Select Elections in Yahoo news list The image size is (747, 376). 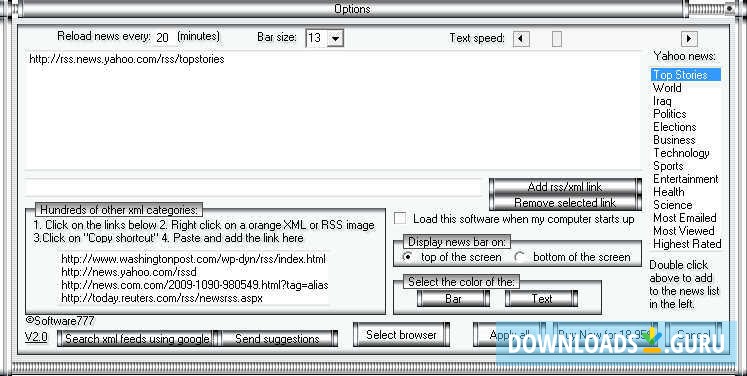685,127
